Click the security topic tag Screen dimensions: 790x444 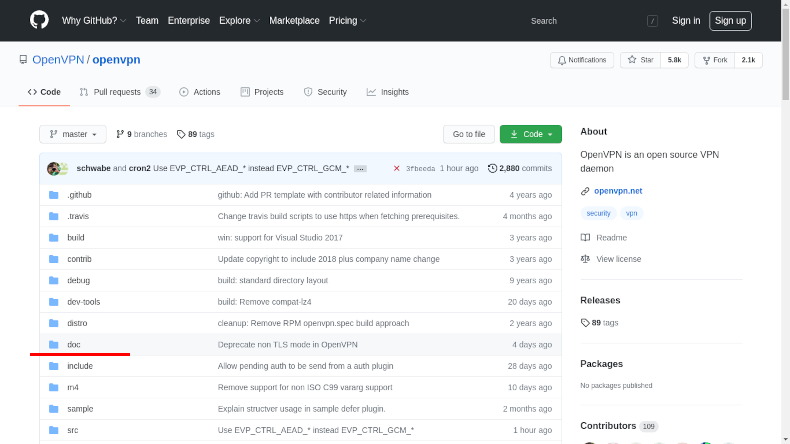coord(598,213)
